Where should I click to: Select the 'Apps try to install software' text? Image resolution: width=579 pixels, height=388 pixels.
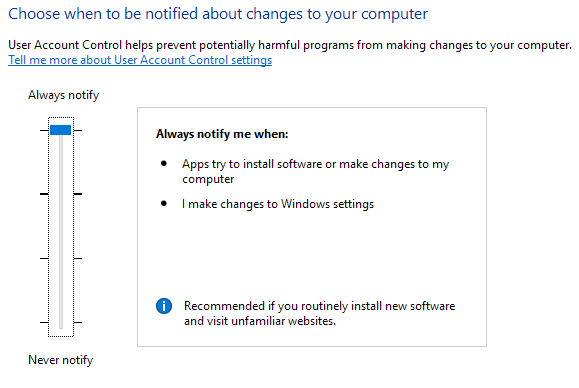point(316,171)
